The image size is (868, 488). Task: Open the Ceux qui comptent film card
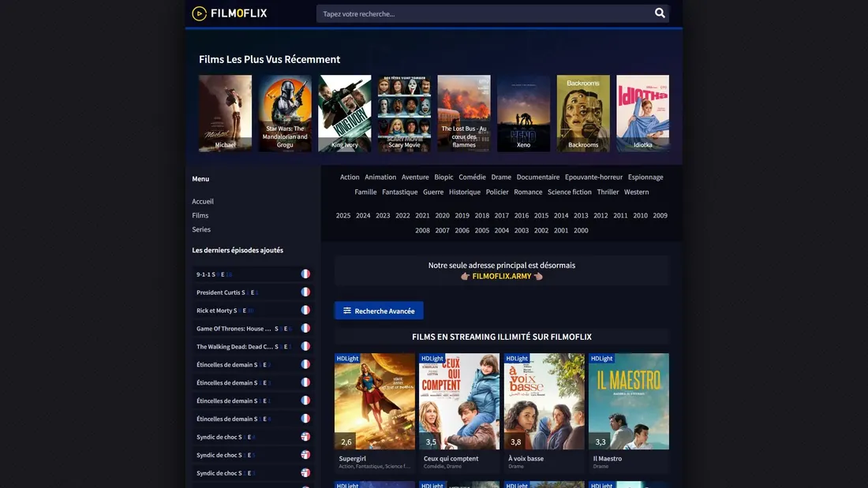click(x=459, y=412)
